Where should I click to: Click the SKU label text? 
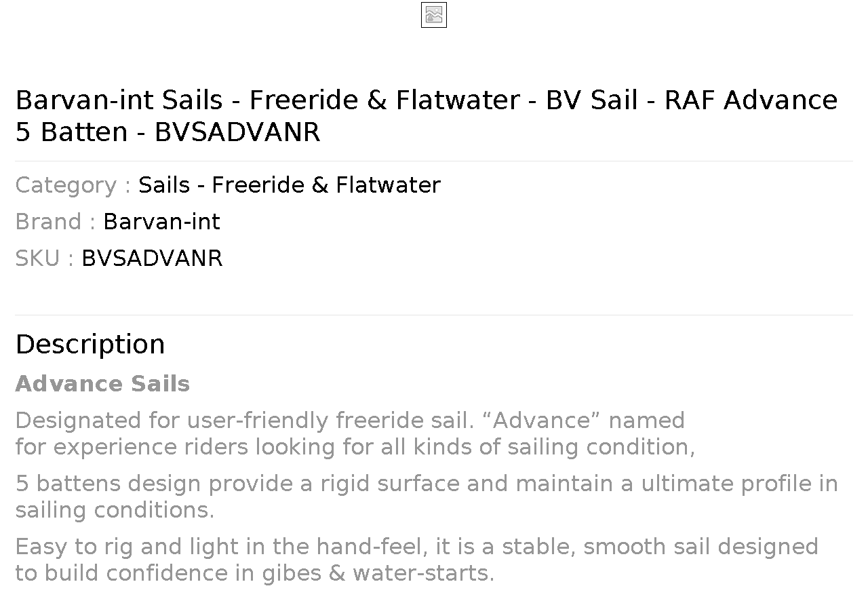click(x=45, y=258)
